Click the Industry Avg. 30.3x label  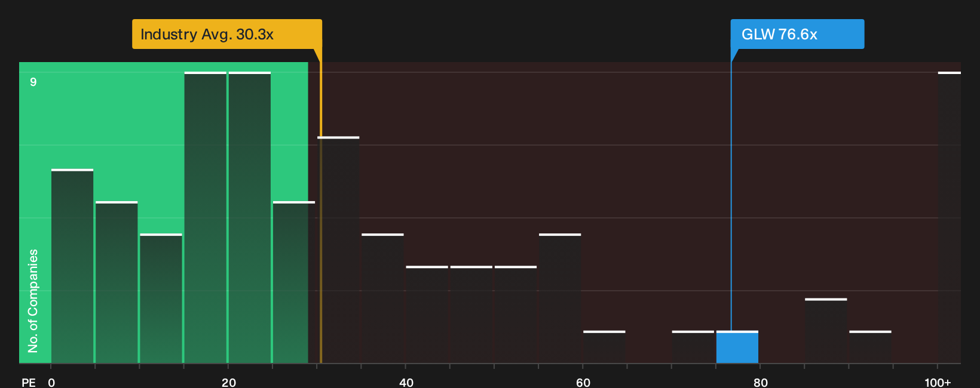coord(226,34)
